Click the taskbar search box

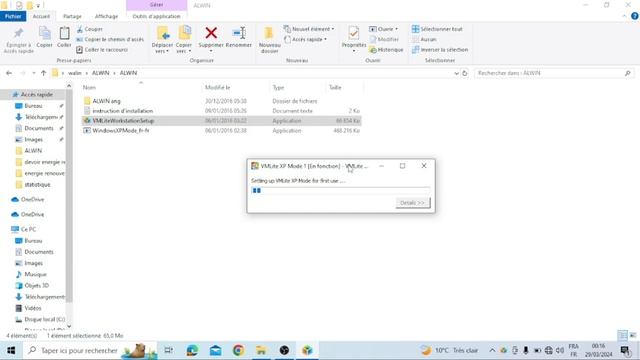click(90, 350)
